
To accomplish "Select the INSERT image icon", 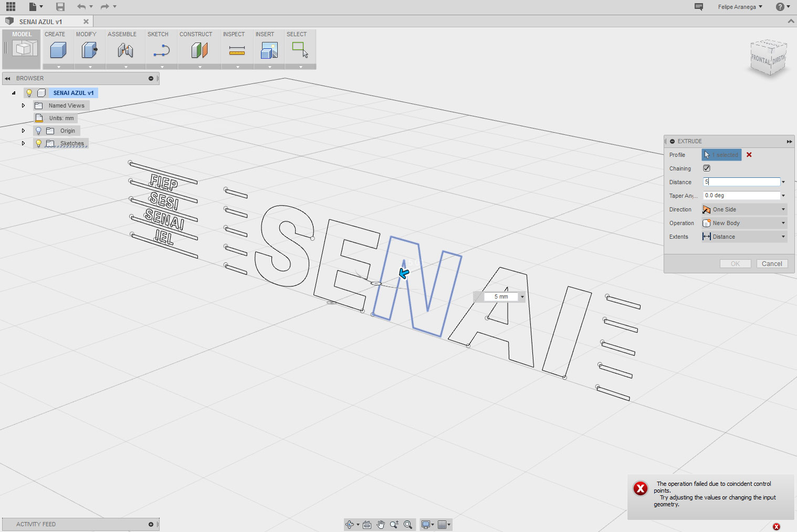I will pyautogui.click(x=269, y=50).
